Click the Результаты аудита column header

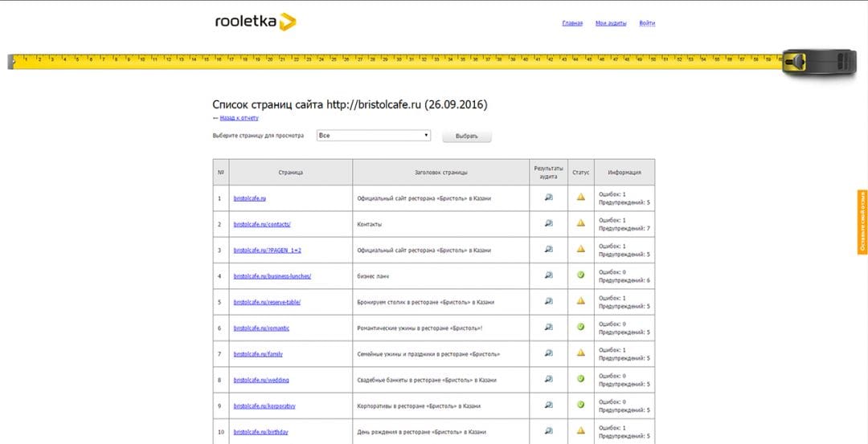point(549,172)
